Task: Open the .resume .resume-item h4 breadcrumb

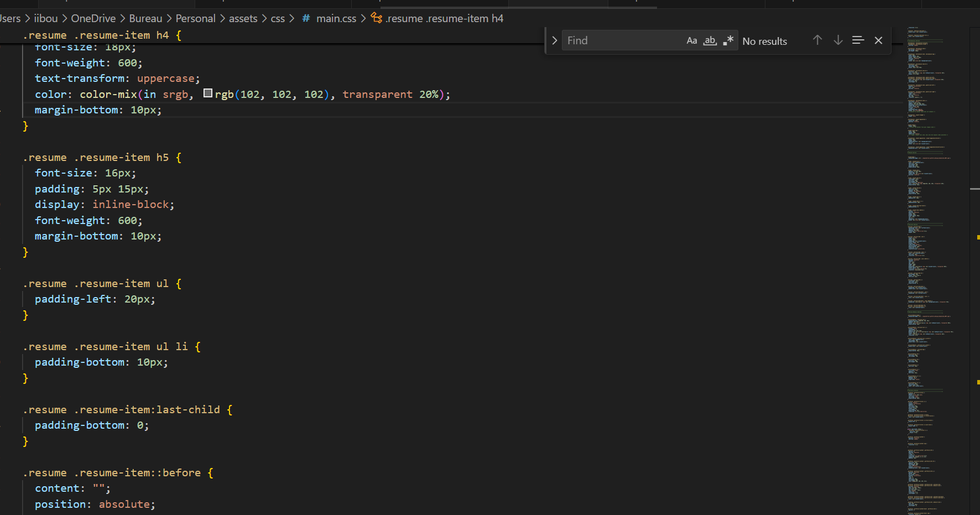Action: pos(444,18)
